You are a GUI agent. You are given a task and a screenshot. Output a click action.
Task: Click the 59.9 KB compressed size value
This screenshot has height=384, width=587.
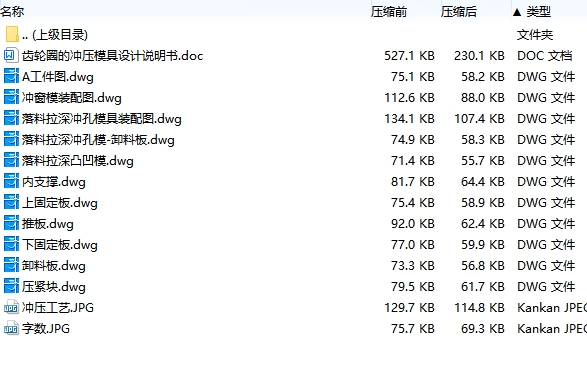click(483, 244)
